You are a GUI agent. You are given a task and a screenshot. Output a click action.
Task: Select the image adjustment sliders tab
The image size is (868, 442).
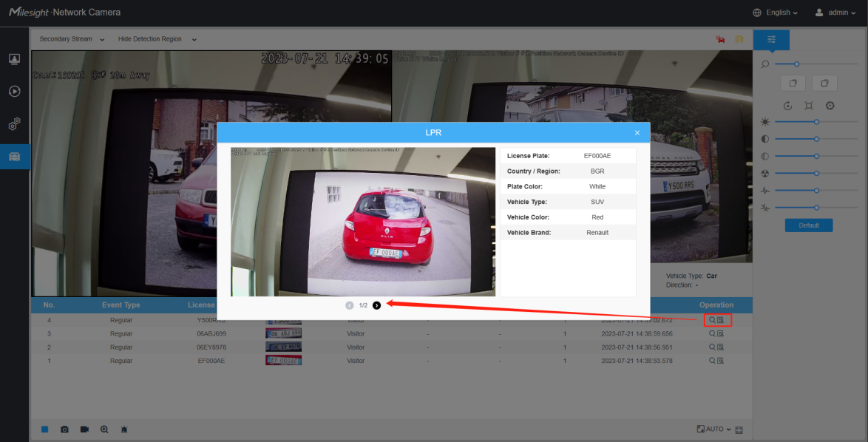click(x=772, y=40)
